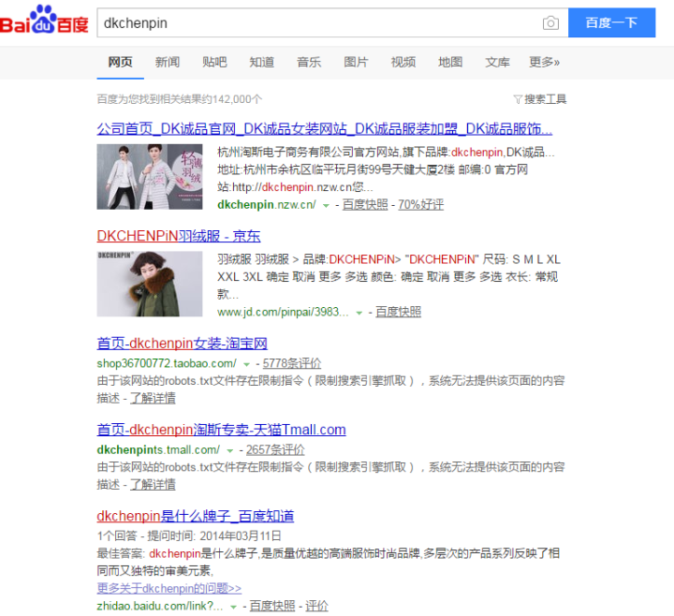Viewport: 674px width, 616px height.
Task: Expand dropdown arrow next to www.jd.com url
Action: point(359,313)
